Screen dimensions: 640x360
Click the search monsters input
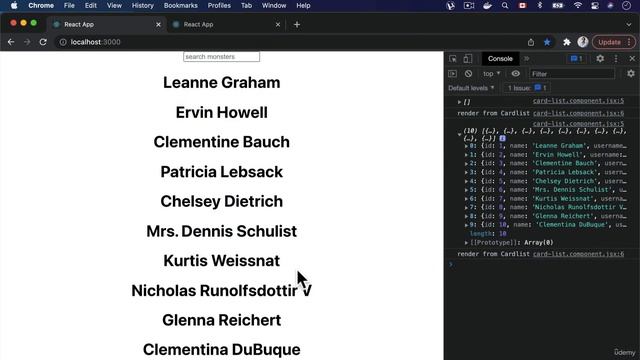221,57
